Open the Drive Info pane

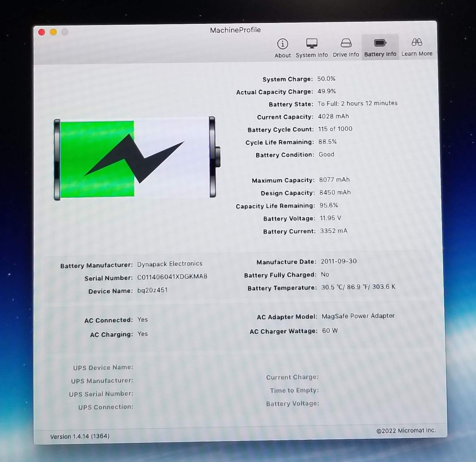tap(346, 48)
